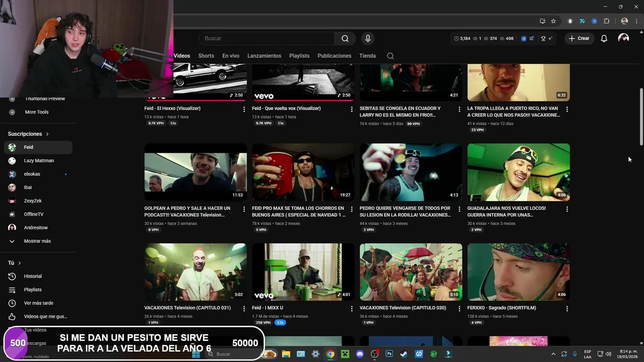Viewport: 644px width, 362px height.
Task: Click the page vertical scrollbar
Action: click(x=641, y=117)
